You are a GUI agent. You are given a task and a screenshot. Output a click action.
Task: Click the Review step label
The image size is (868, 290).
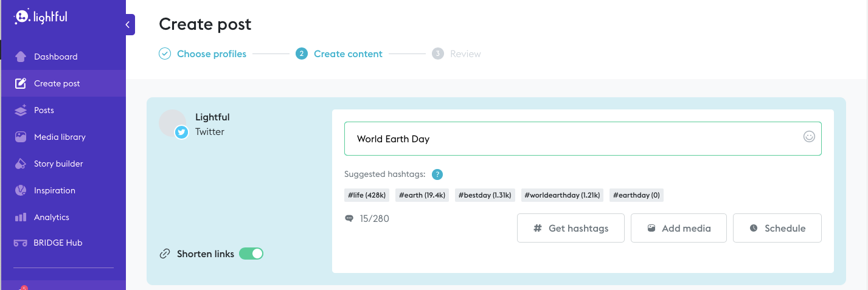(x=465, y=54)
